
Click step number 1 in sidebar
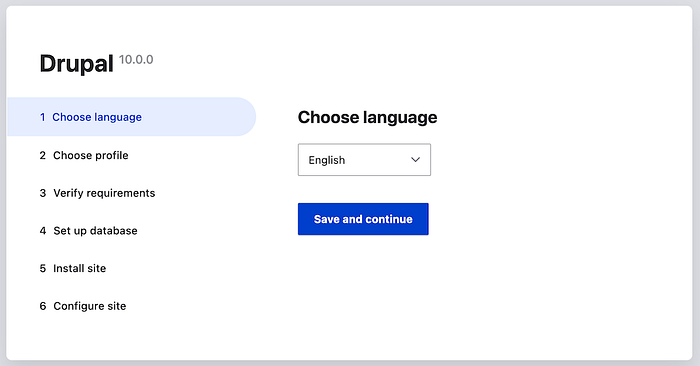[x=42, y=117]
